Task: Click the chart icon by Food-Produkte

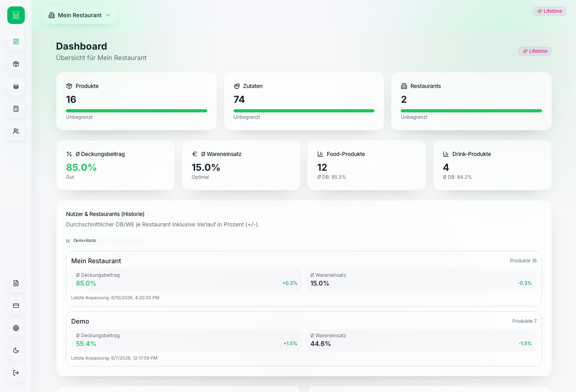Action: click(x=320, y=154)
